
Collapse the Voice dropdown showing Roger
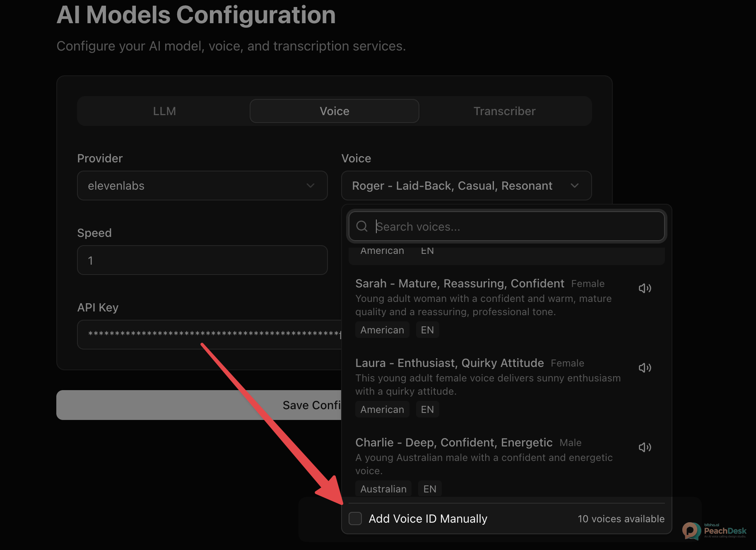(x=467, y=186)
